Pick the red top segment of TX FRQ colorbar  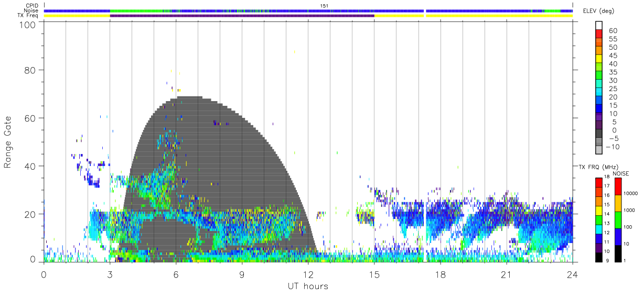[x=598, y=182]
